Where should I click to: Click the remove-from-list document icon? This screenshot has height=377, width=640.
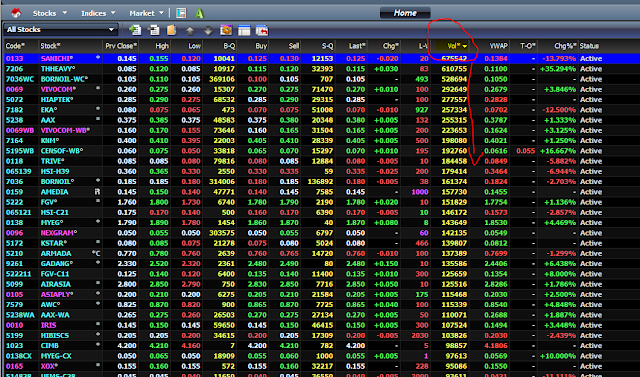click(154, 30)
